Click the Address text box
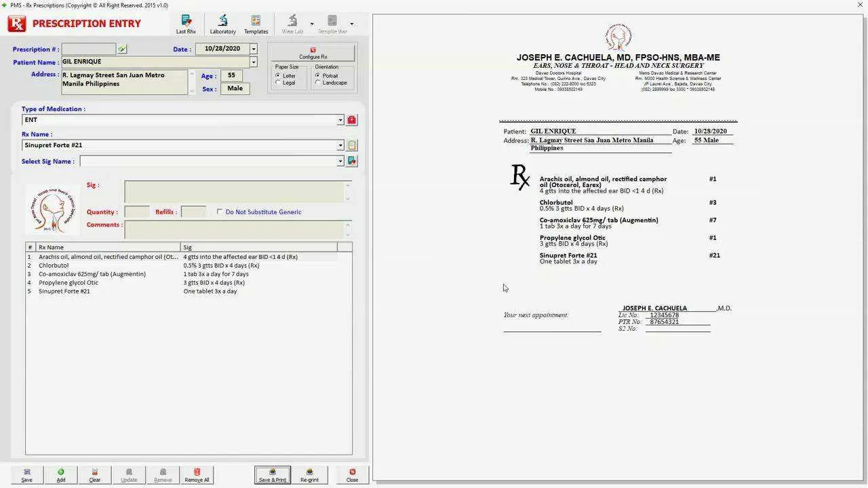Image resolution: width=868 pixels, height=488 pixels. tap(124, 82)
